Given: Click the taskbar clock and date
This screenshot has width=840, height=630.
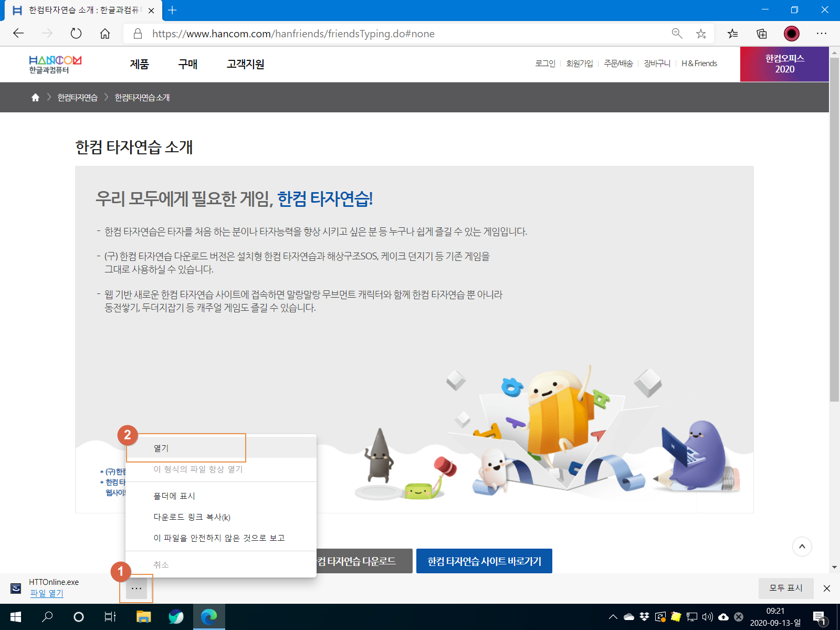Looking at the screenshot, I should tap(775, 617).
